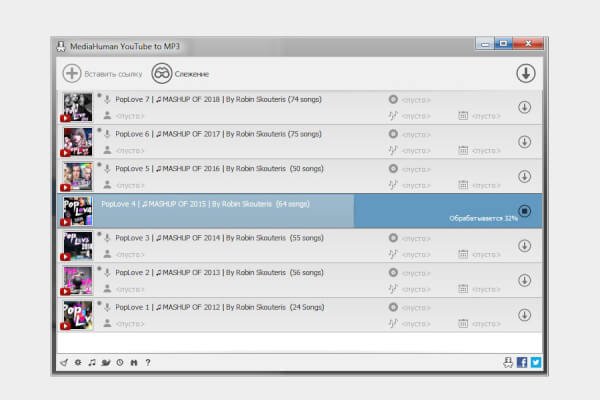Open the Facebook link icon
The height and width of the screenshot is (400, 600).
coord(522,362)
